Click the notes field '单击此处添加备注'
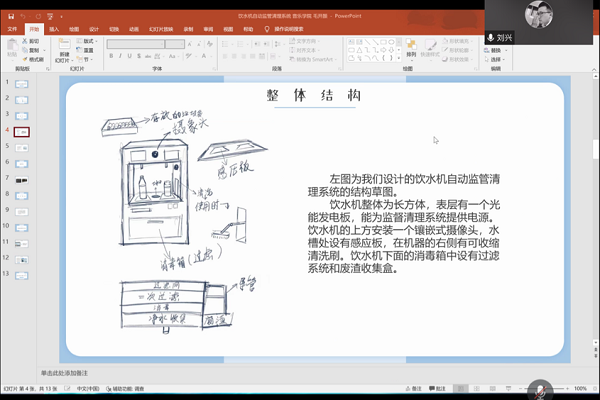 [65, 371]
